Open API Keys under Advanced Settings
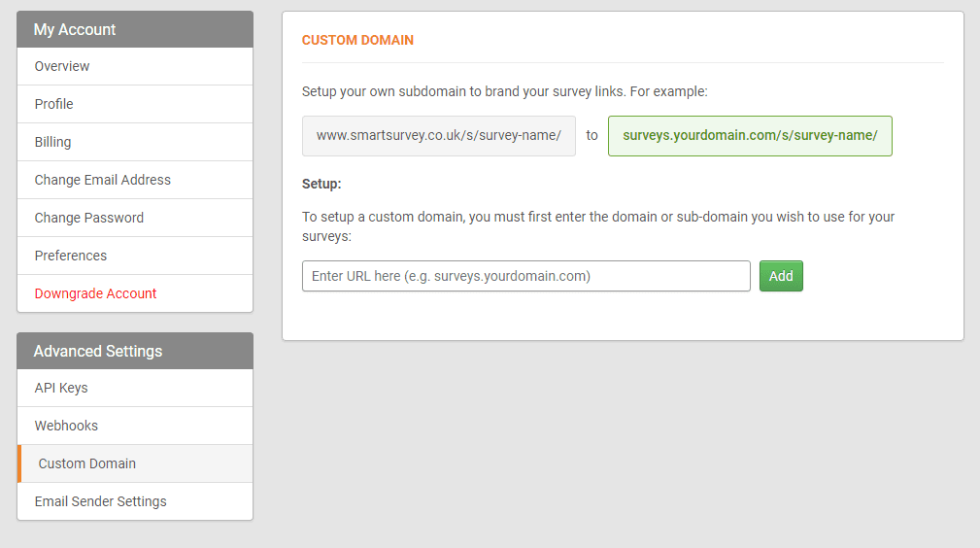980x548 pixels. (x=61, y=388)
